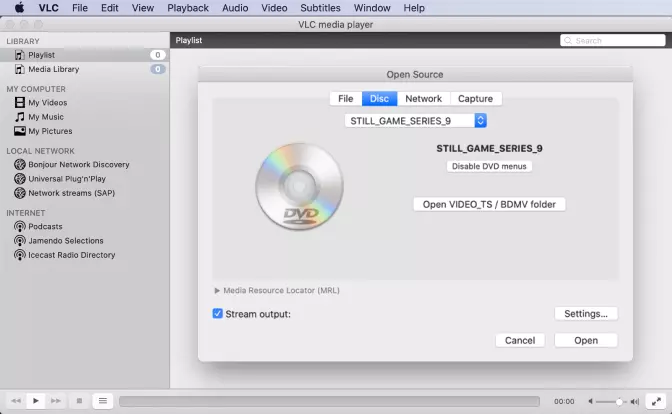Expand the Media Resource Locator (MRL) section
This screenshot has height=414, width=672.
pos(217,291)
